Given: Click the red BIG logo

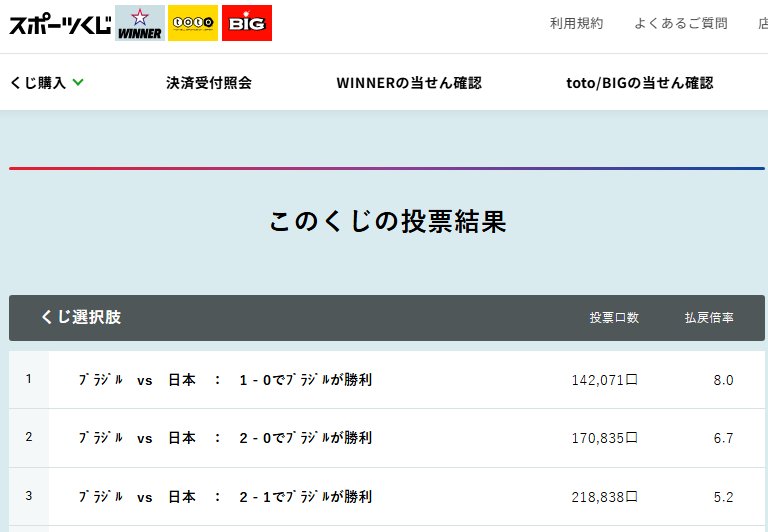Looking at the screenshot, I should coord(247,23).
